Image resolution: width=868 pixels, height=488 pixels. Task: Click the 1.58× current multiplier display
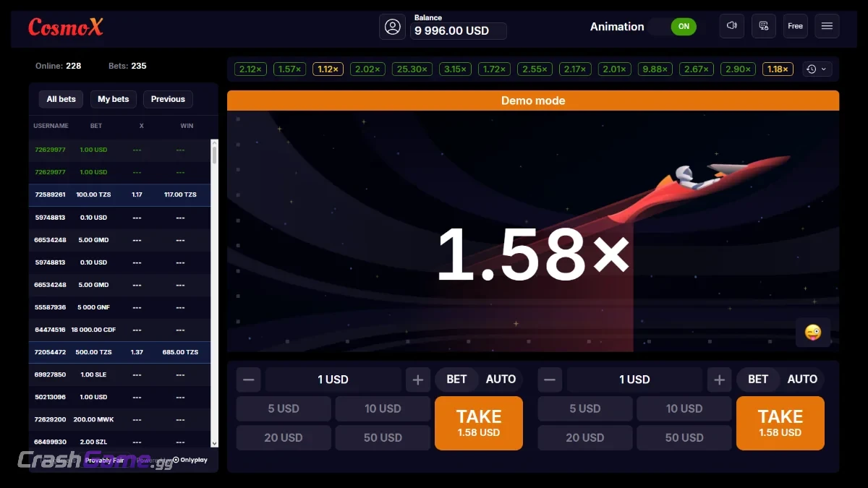pos(533,254)
